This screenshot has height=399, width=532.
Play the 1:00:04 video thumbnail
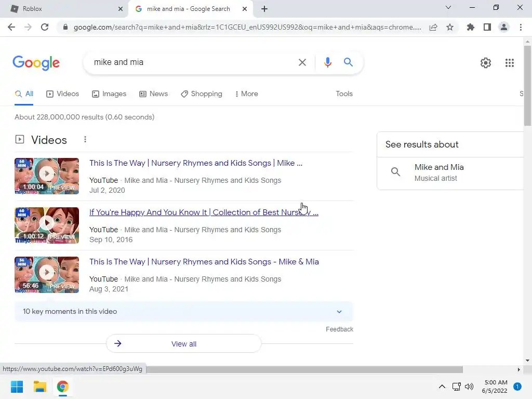click(x=47, y=176)
